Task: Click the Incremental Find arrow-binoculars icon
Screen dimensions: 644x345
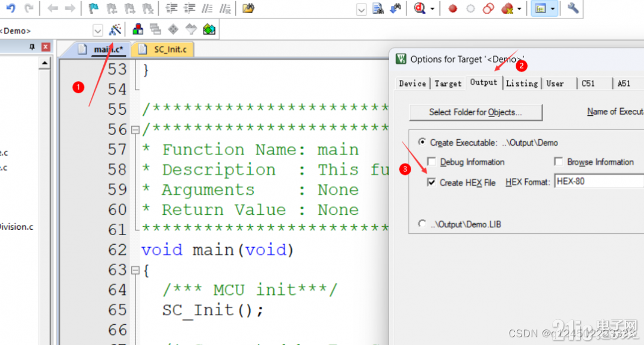Action: point(396,8)
